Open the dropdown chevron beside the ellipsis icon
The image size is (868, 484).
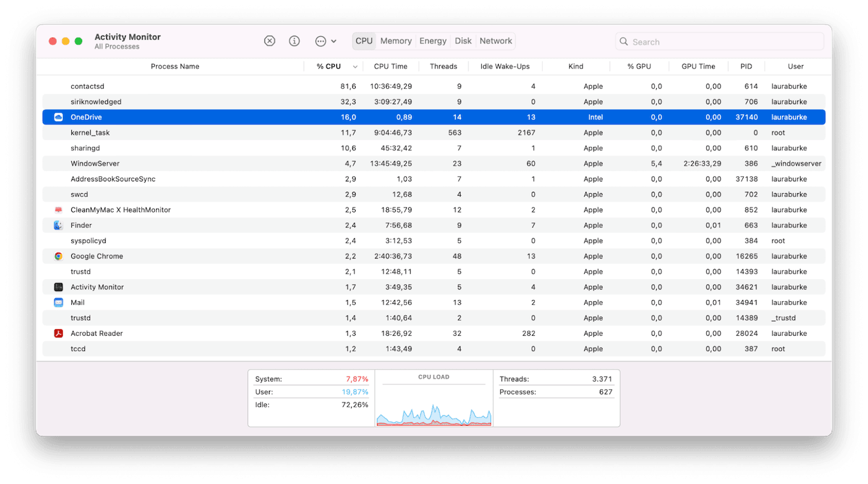pyautogui.click(x=333, y=40)
